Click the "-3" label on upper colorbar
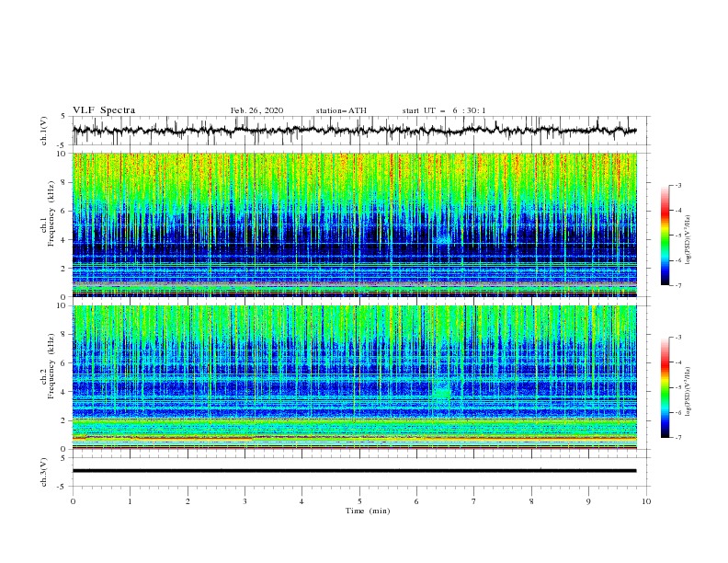 (x=677, y=185)
